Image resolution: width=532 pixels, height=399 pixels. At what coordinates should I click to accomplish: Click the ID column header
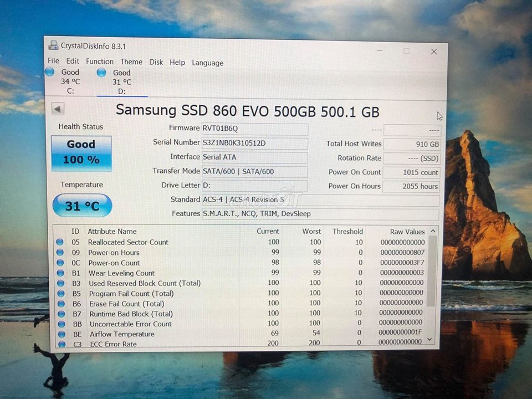point(75,232)
